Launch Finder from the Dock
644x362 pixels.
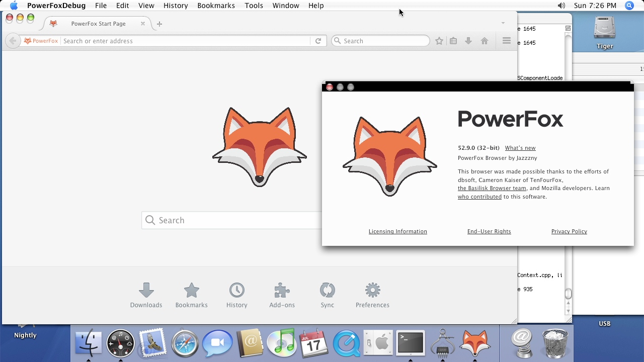pyautogui.click(x=88, y=343)
